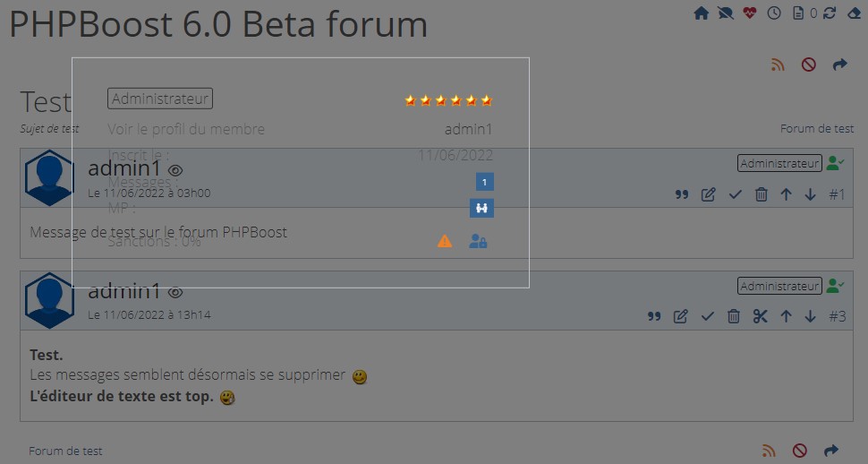This screenshot has width=868, height=464.
Task: Click the first admin1 avatar image
Action: (x=50, y=178)
